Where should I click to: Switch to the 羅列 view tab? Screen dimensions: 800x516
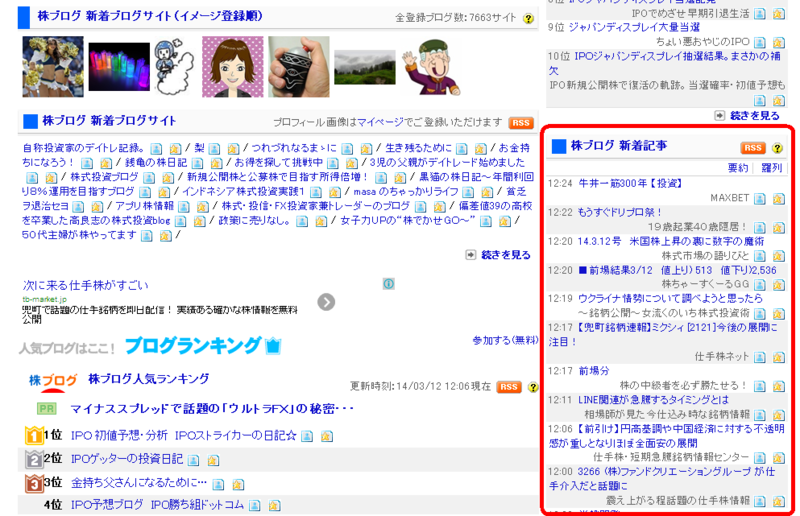click(771, 167)
